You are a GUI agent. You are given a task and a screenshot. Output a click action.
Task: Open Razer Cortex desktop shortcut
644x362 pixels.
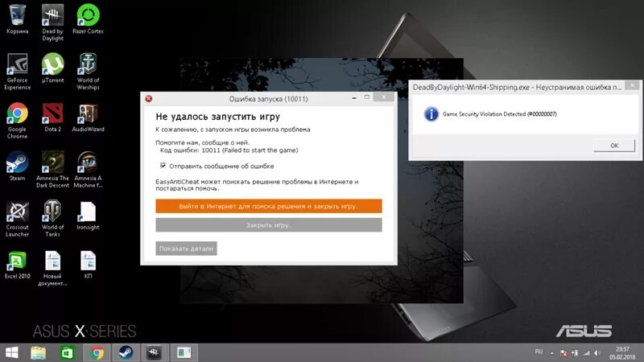pyautogui.click(x=88, y=18)
